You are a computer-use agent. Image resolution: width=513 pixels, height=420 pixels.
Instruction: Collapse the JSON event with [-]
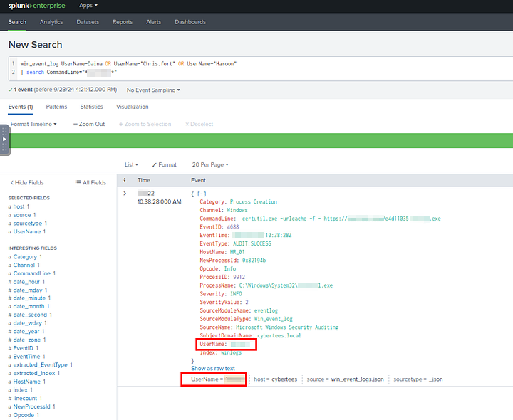(202, 194)
